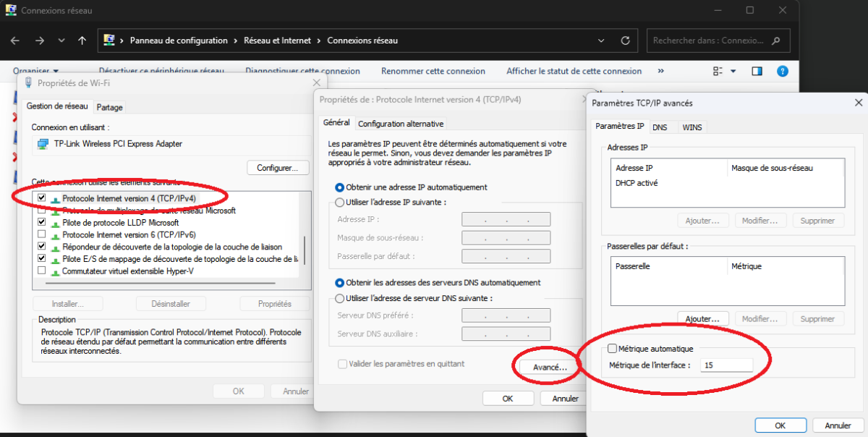Click the Avancé... button
The width and height of the screenshot is (868, 437).
pos(549,368)
